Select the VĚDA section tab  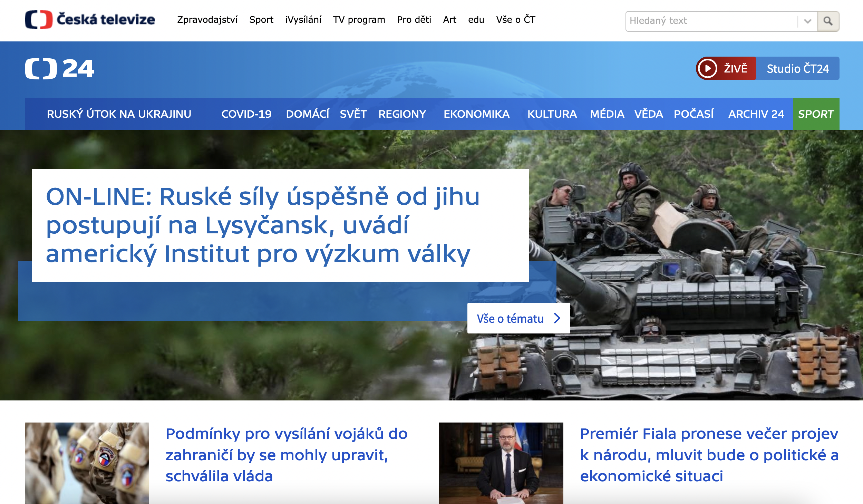(649, 114)
